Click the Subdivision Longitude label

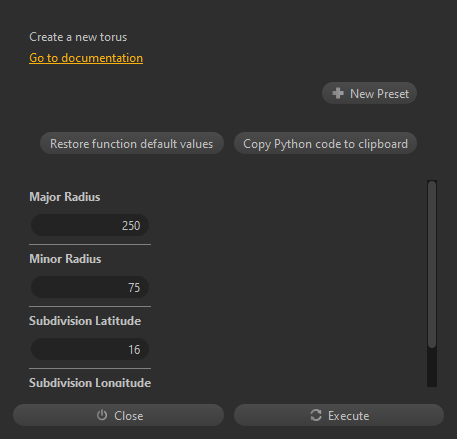[x=90, y=382]
